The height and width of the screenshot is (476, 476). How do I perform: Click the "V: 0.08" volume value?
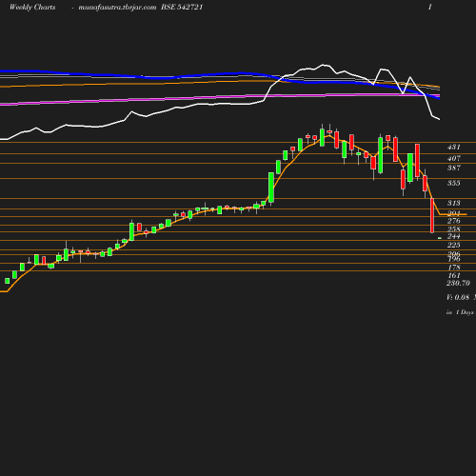tap(458, 297)
